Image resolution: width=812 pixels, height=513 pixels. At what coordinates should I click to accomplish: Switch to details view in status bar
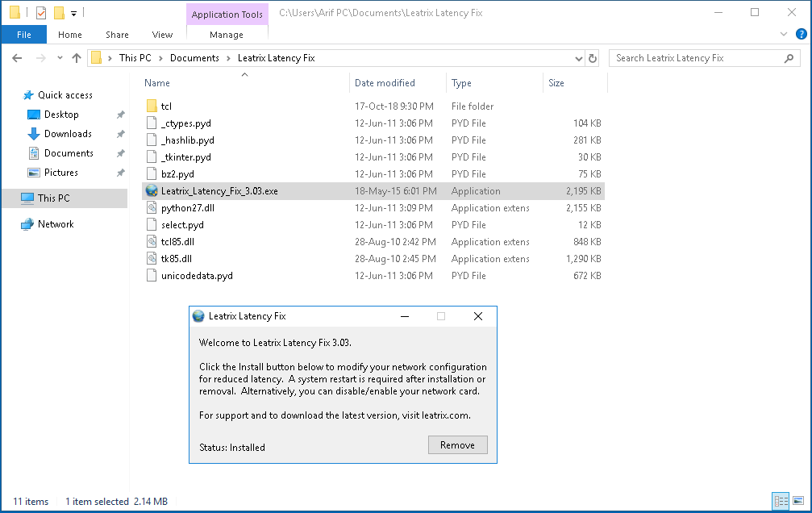click(781, 501)
